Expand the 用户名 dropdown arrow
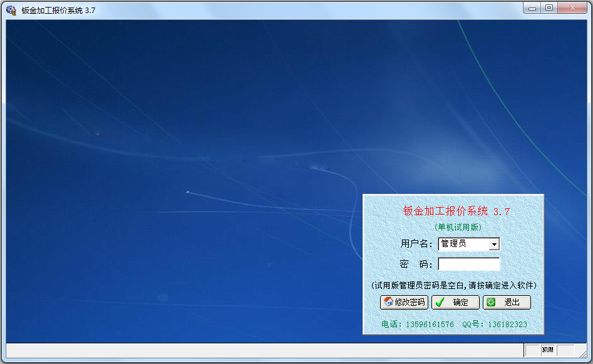 click(494, 245)
